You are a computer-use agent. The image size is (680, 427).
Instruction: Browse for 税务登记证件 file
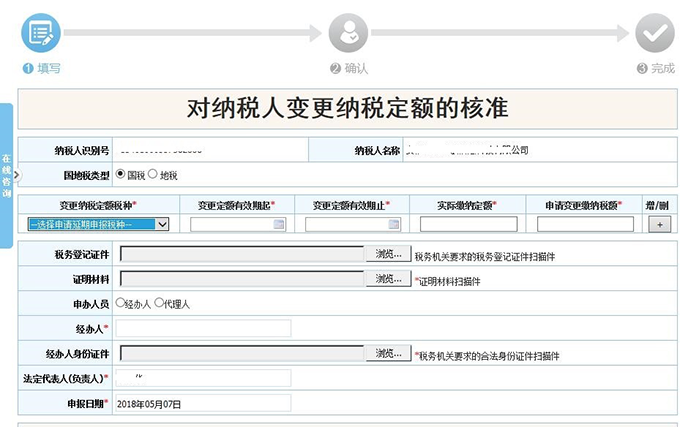[x=389, y=254]
